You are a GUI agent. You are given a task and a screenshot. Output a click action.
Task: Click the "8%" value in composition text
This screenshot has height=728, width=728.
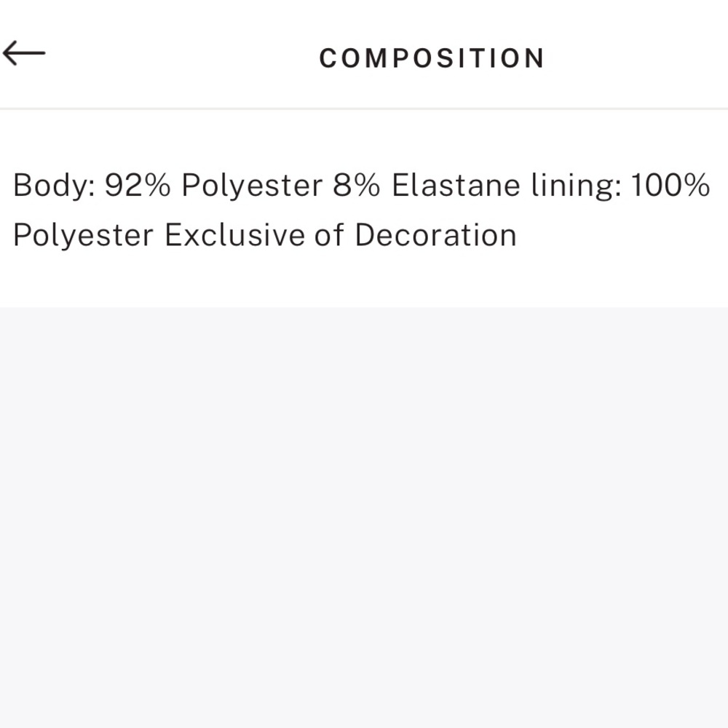coord(357,186)
